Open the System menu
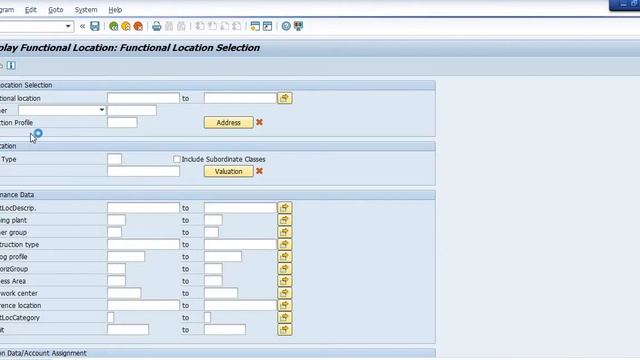The width and height of the screenshot is (640, 360). tap(86, 10)
